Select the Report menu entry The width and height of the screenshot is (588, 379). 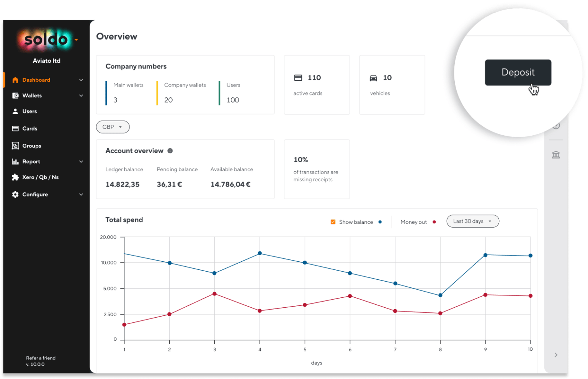[31, 161]
